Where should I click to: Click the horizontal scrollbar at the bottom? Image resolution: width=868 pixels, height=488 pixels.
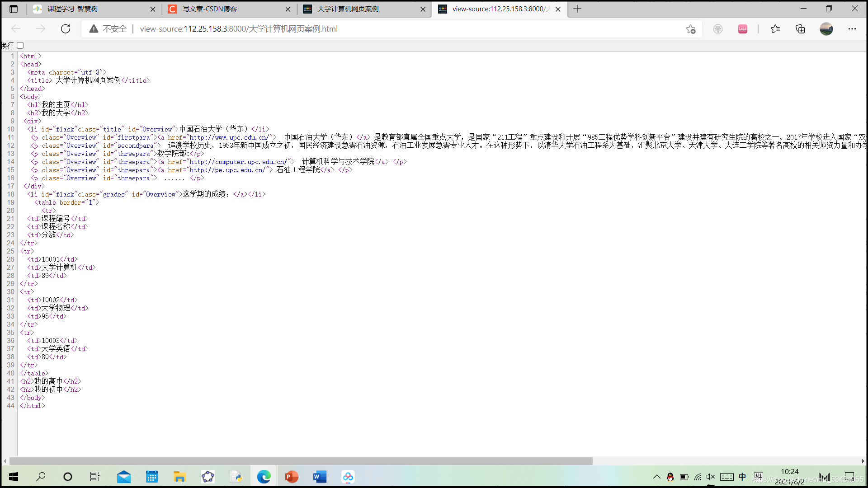click(x=301, y=461)
